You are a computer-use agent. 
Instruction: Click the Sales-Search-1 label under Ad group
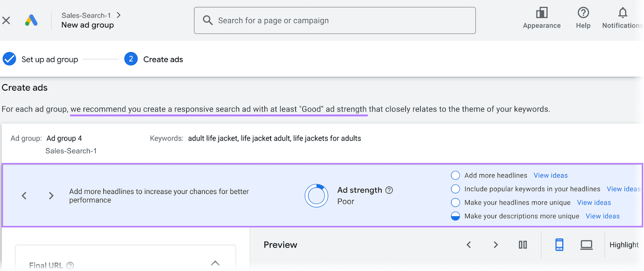(71, 151)
